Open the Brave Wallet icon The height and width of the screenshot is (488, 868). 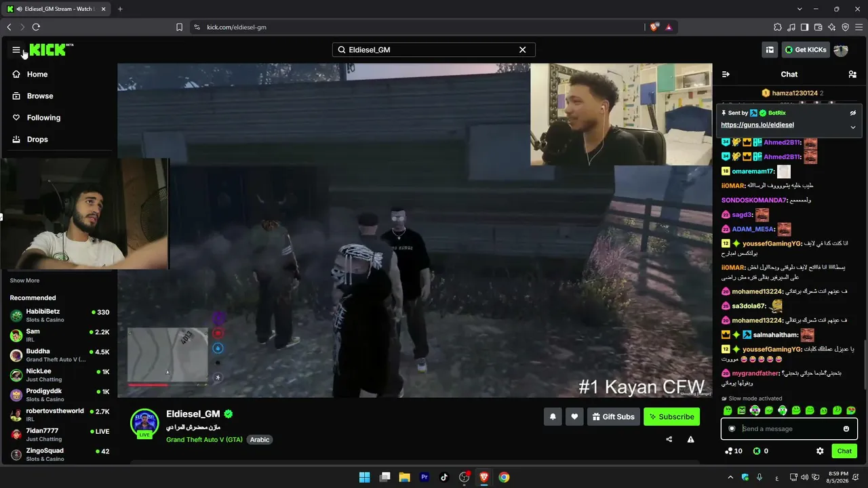[x=818, y=27]
